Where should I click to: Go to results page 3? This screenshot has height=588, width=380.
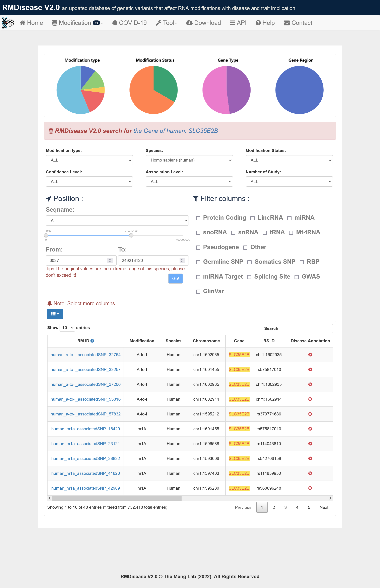[x=286, y=507]
